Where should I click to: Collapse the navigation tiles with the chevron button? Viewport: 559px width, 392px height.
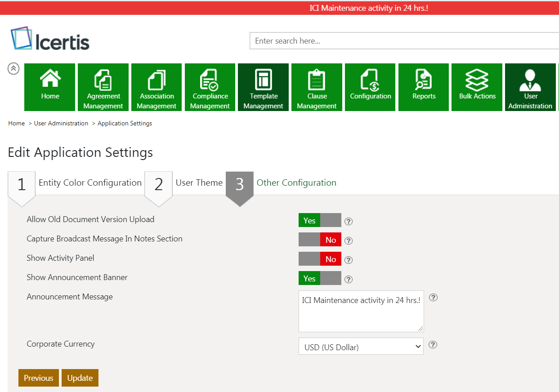point(13,68)
